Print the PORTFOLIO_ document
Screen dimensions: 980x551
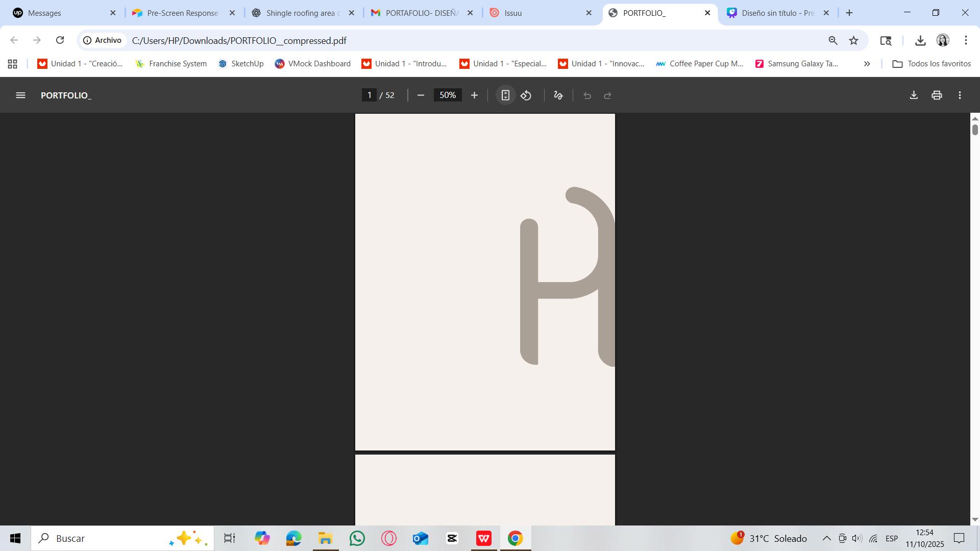(937, 95)
